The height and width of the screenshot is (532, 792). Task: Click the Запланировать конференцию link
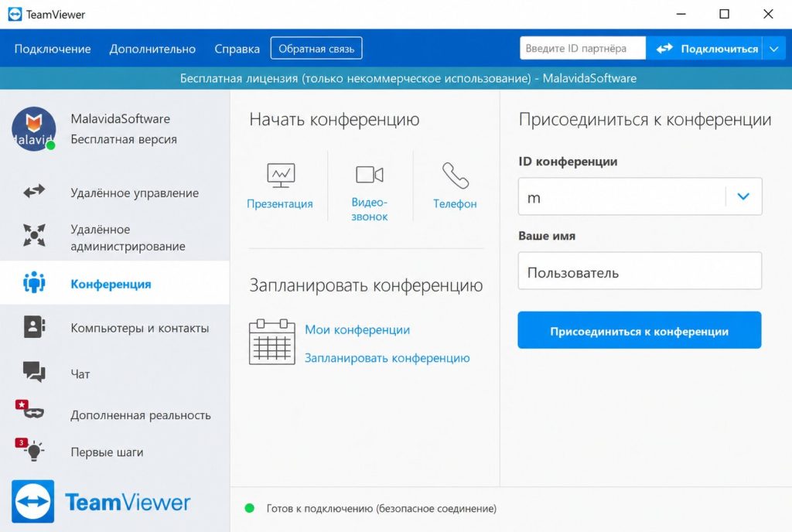(x=387, y=358)
